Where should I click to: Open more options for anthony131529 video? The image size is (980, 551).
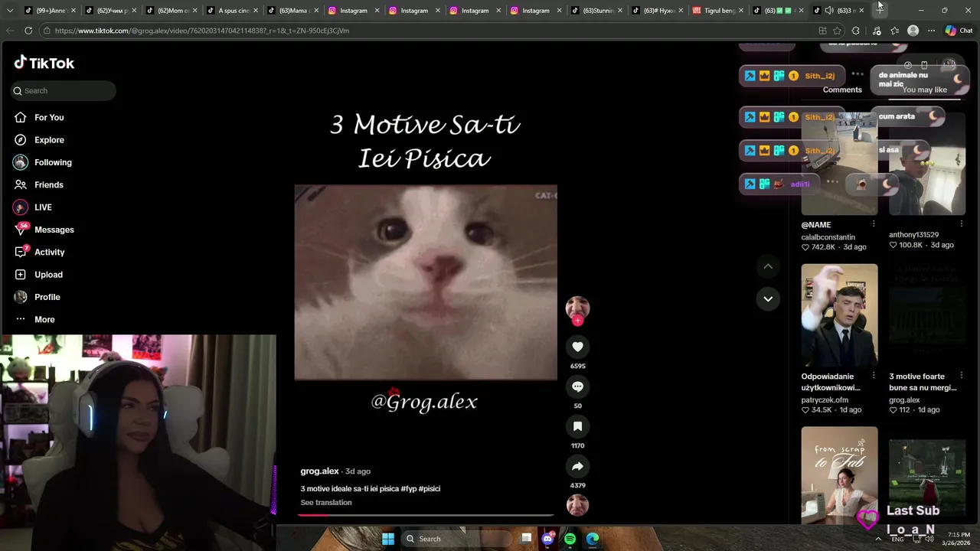(962, 224)
